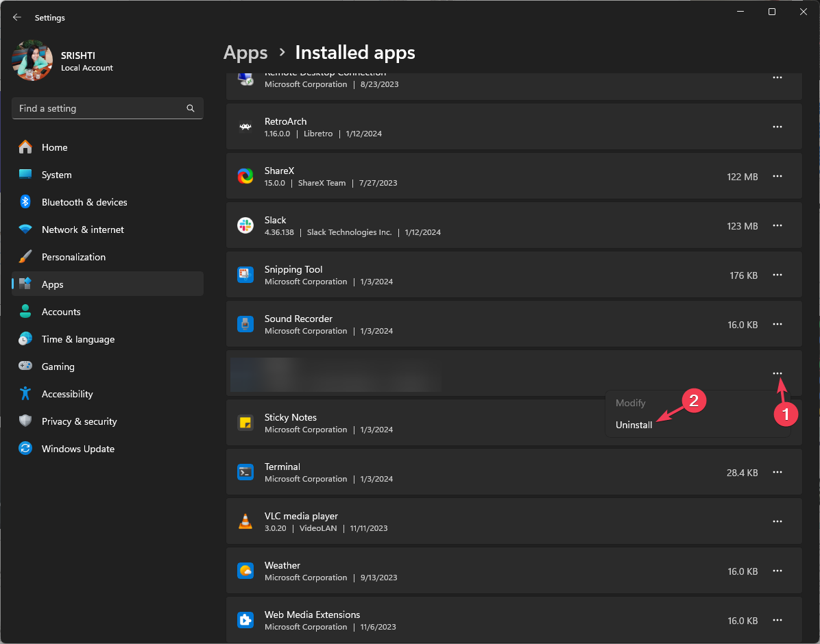Click the Terminal app icon

(x=245, y=472)
